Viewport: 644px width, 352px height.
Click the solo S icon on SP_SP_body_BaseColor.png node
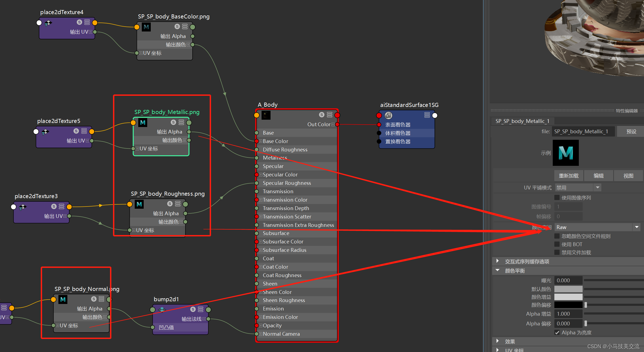point(177,27)
